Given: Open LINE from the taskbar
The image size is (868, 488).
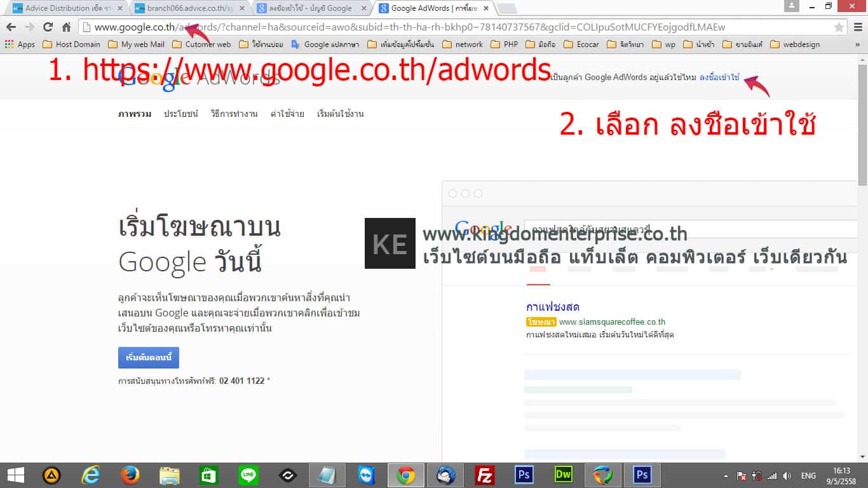Looking at the screenshot, I should tap(248, 475).
